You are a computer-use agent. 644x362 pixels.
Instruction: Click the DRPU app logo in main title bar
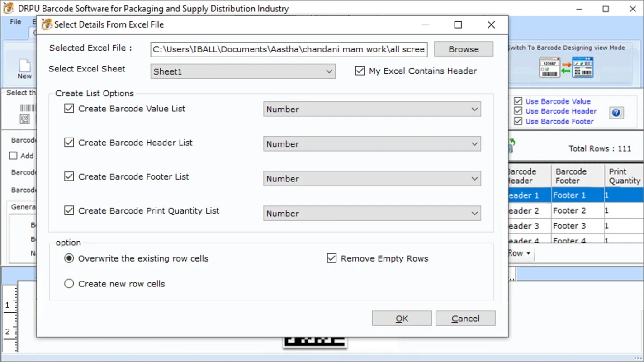[9, 8]
